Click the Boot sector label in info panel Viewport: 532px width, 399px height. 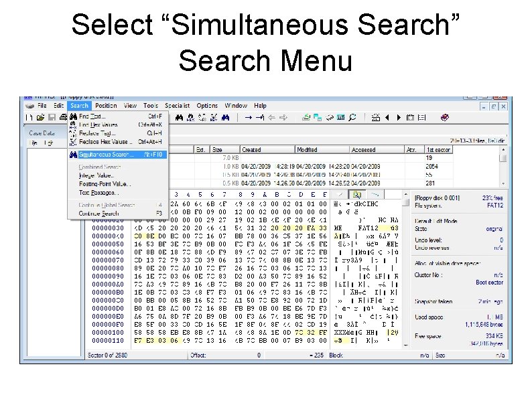coord(489,283)
